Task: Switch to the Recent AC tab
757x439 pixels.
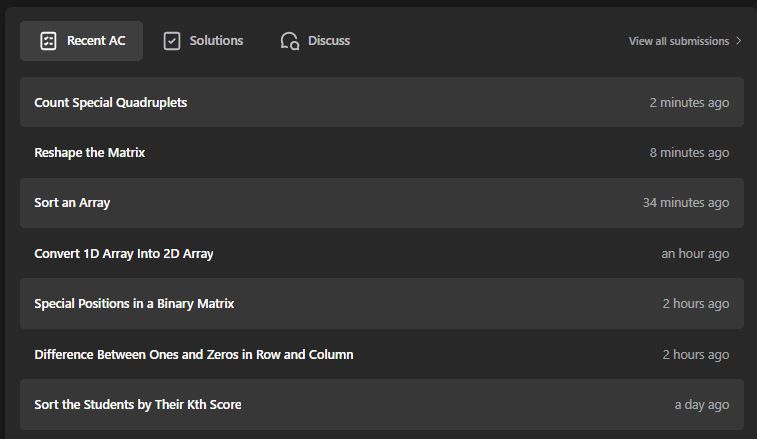Action: (x=81, y=41)
